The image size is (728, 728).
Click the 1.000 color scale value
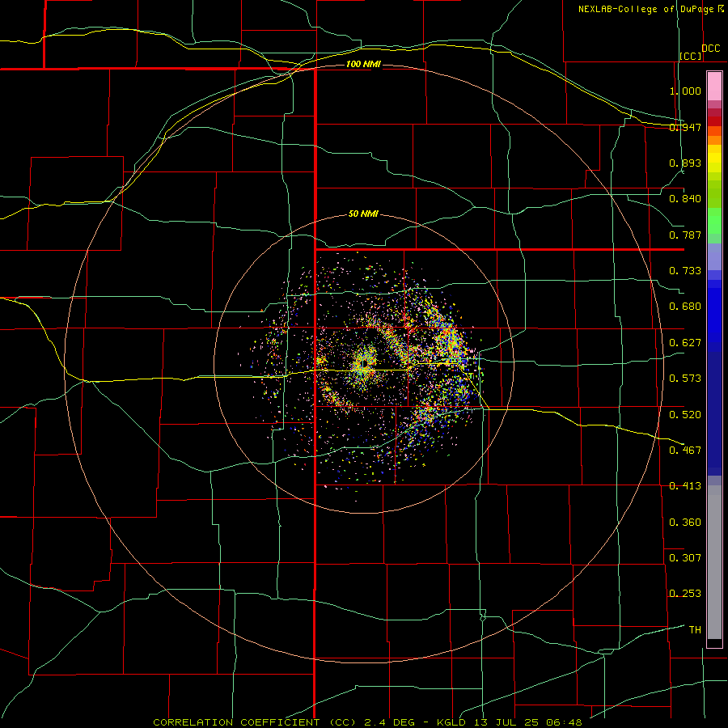click(x=685, y=91)
